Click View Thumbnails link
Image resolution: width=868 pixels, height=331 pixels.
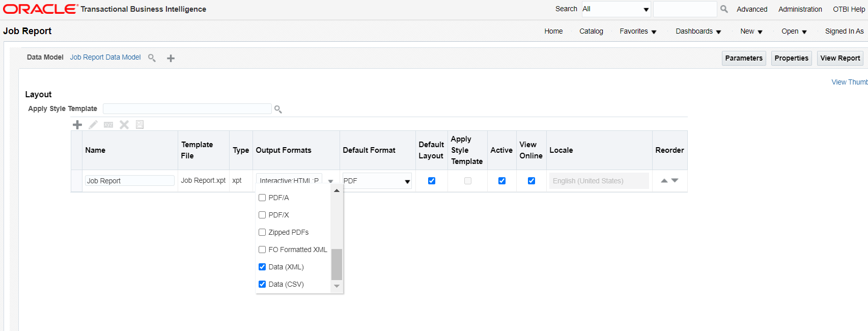tap(850, 82)
